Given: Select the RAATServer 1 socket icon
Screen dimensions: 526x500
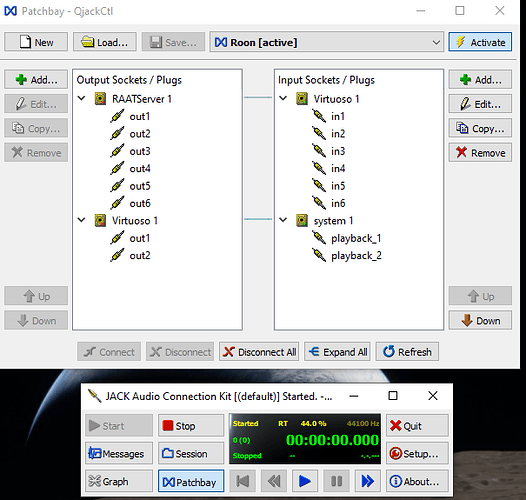Looking at the screenshot, I should 100,99.
